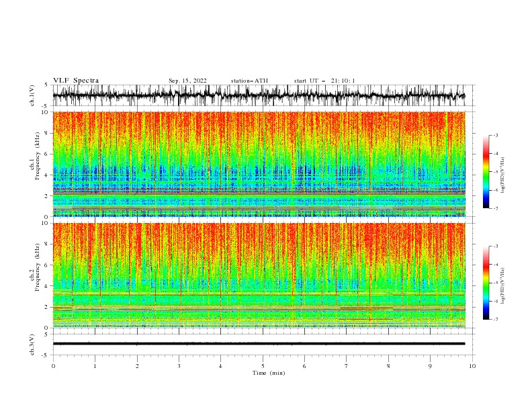Viewport: 532px width, 411px height.
Task: Click tick label "2" on the Time axis
Action: point(137,366)
